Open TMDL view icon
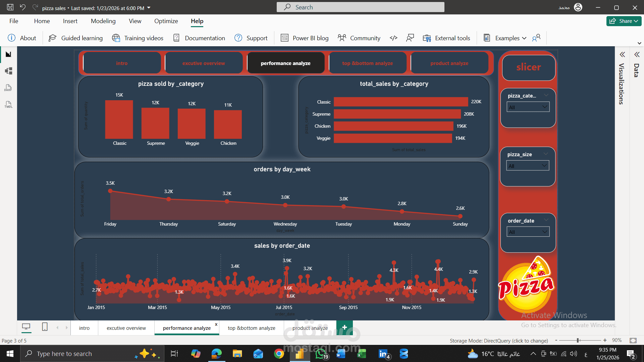Image resolution: width=644 pixels, height=362 pixels. tap(8, 105)
